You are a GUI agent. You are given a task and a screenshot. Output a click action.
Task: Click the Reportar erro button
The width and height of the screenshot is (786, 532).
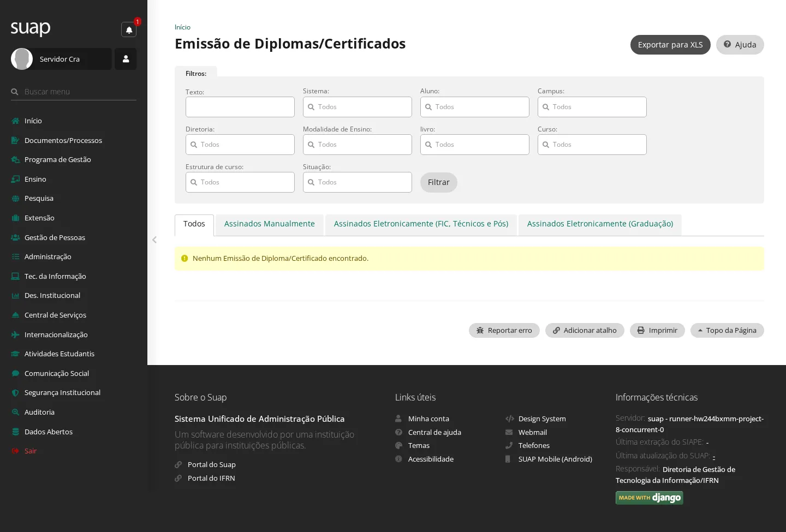pyautogui.click(x=504, y=330)
